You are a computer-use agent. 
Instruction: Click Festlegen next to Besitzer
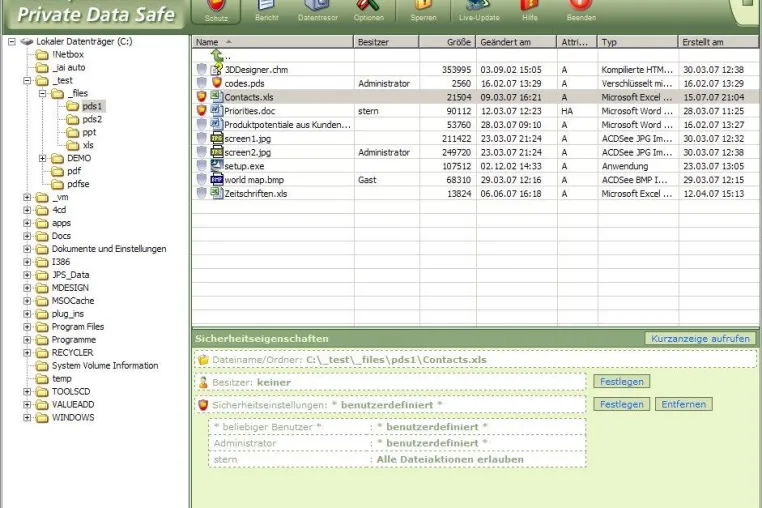pos(622,382)
